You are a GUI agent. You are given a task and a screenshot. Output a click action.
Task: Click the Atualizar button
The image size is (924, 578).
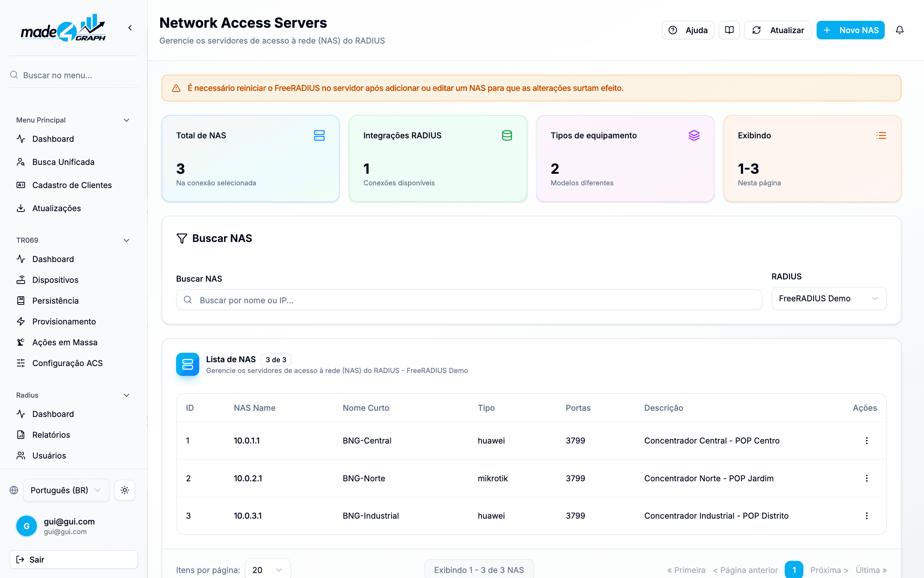778,30
